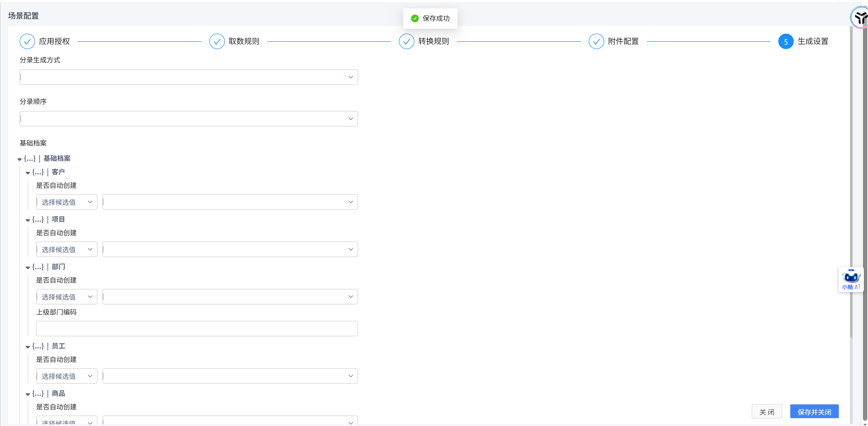Open 选择候选值 dropdown under 客户
Viewport: 868px width, 426px height.
tap(66, 202)
